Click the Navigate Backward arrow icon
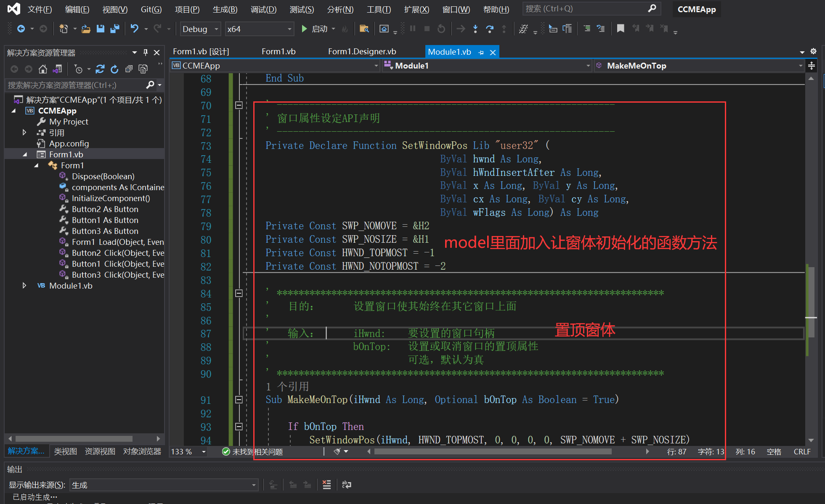 tap(21, 29)
